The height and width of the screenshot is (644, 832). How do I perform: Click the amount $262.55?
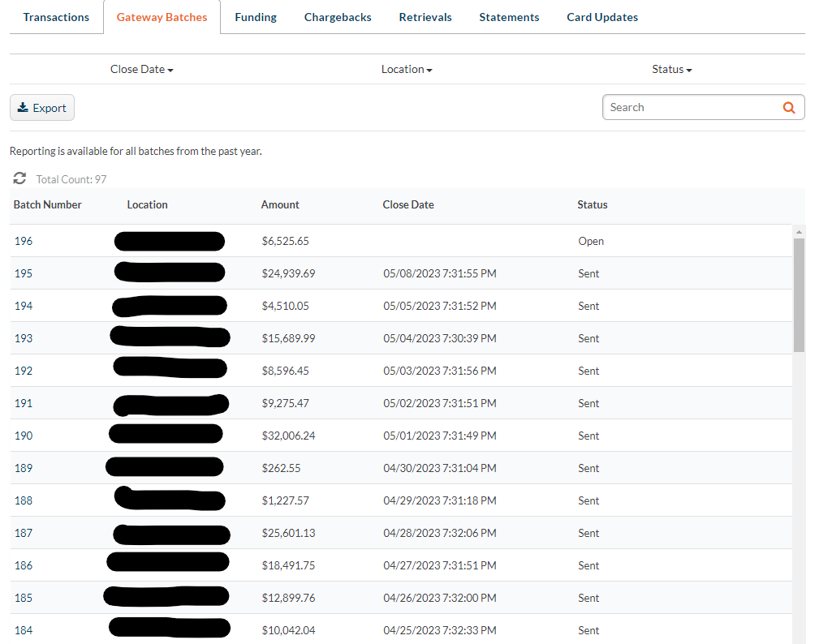(281, 468)
